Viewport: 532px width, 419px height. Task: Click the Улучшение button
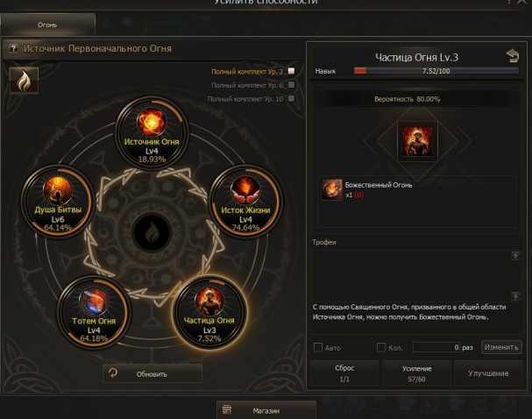pyautogui.click(x=488, y=373)
